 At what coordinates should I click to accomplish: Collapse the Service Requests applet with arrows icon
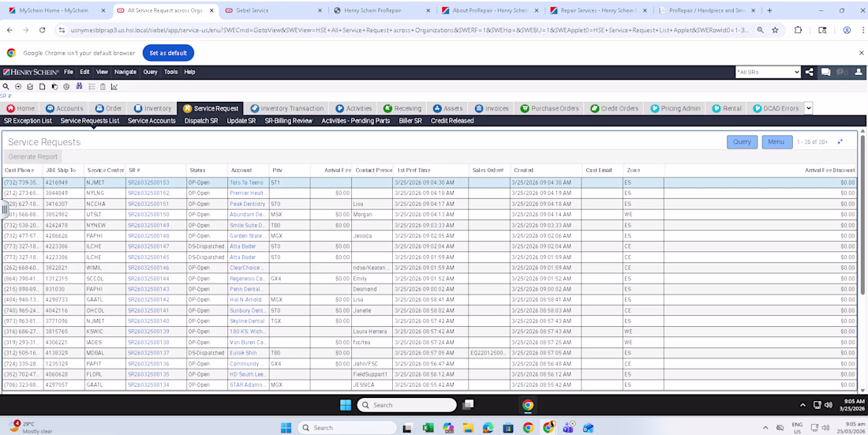840,142
